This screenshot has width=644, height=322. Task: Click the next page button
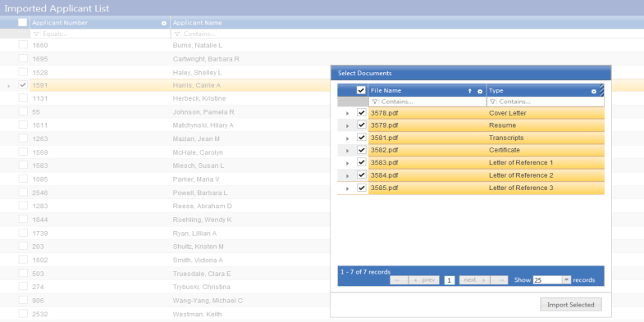click(x=474, y=280)
